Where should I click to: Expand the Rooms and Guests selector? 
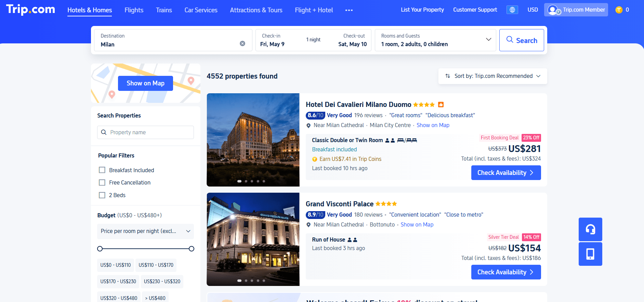[435, 40]
